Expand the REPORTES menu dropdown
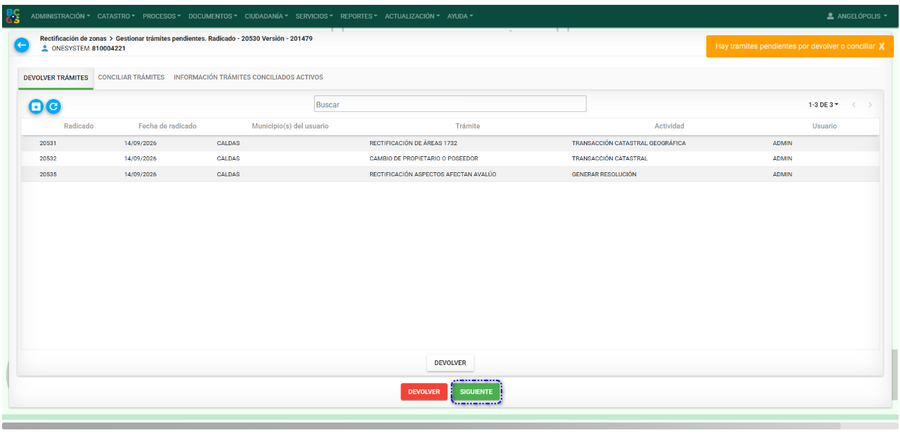The image size is (900, 437). pos(359,16)
